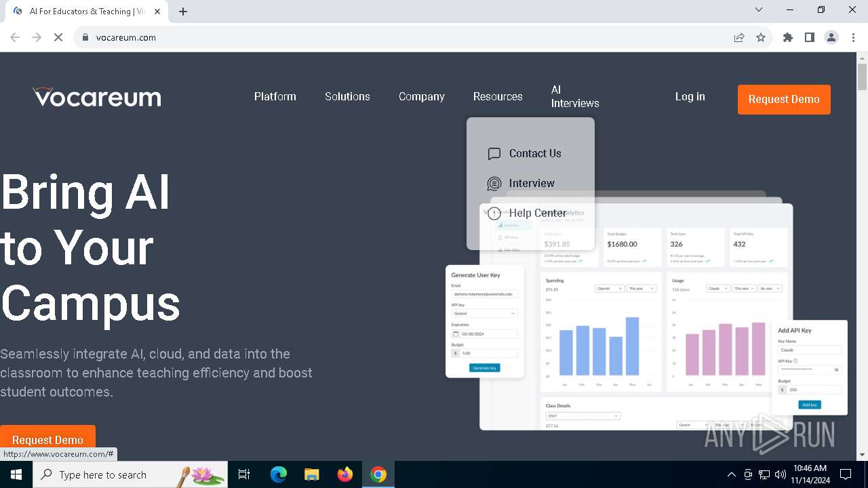Screen dimensions: 868x488
Task: Click the volume speaker tray icon
Action: click(x=781, y=474)
